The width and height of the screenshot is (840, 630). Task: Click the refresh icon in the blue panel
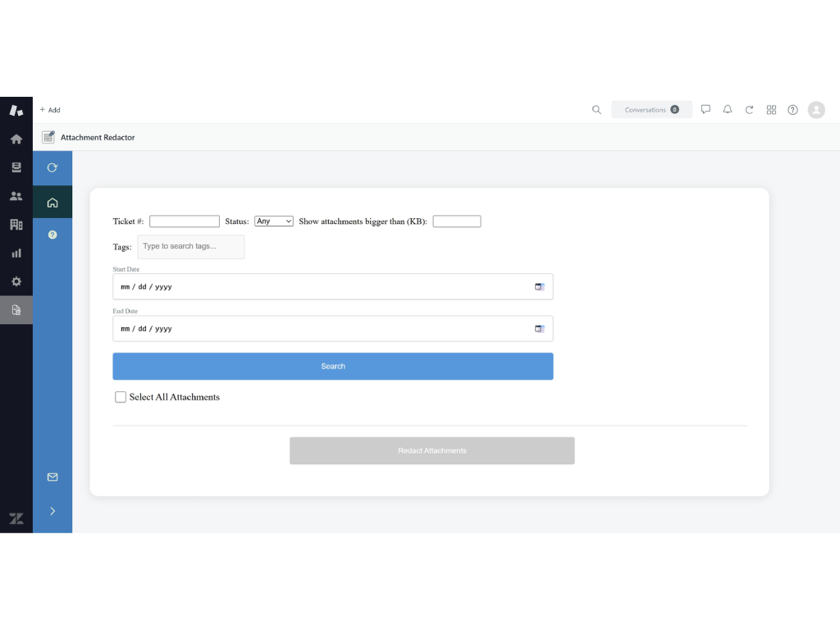tap(52, 167)
